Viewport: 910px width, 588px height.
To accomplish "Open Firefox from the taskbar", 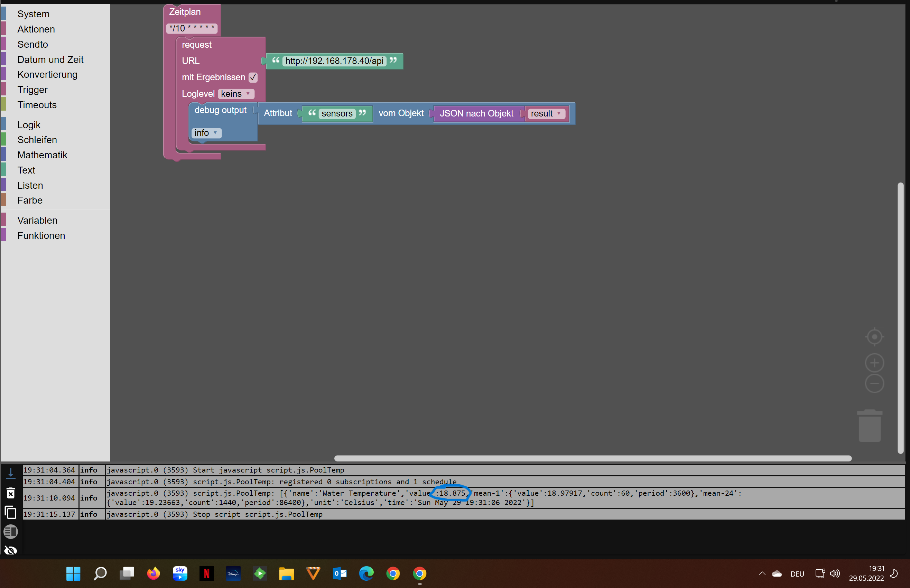I will coord(153,573).
